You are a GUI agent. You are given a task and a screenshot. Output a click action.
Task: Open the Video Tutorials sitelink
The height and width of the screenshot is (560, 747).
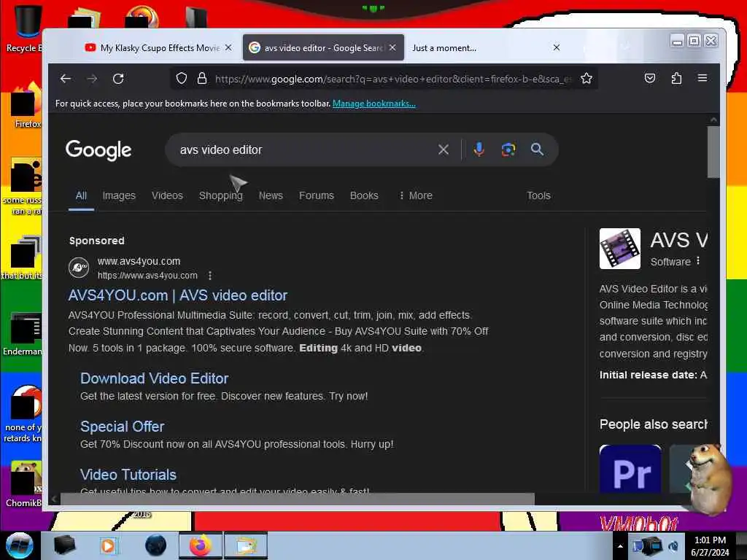(x=128, y=475)
